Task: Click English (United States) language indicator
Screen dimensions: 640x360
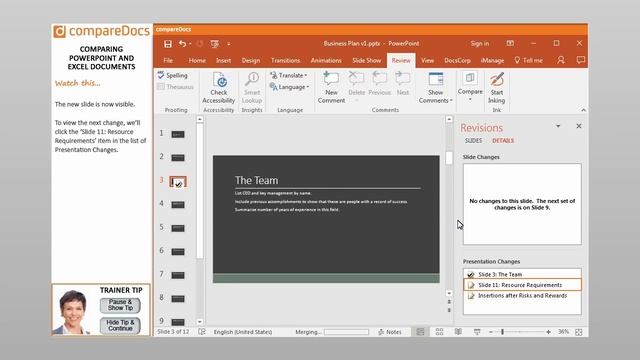Action: click(x=243, y=332)
